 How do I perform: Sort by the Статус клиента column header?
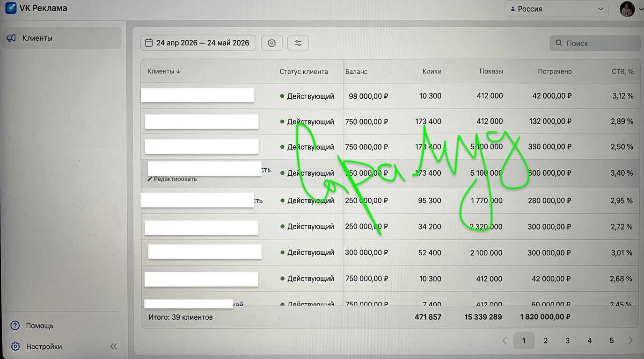304,72
